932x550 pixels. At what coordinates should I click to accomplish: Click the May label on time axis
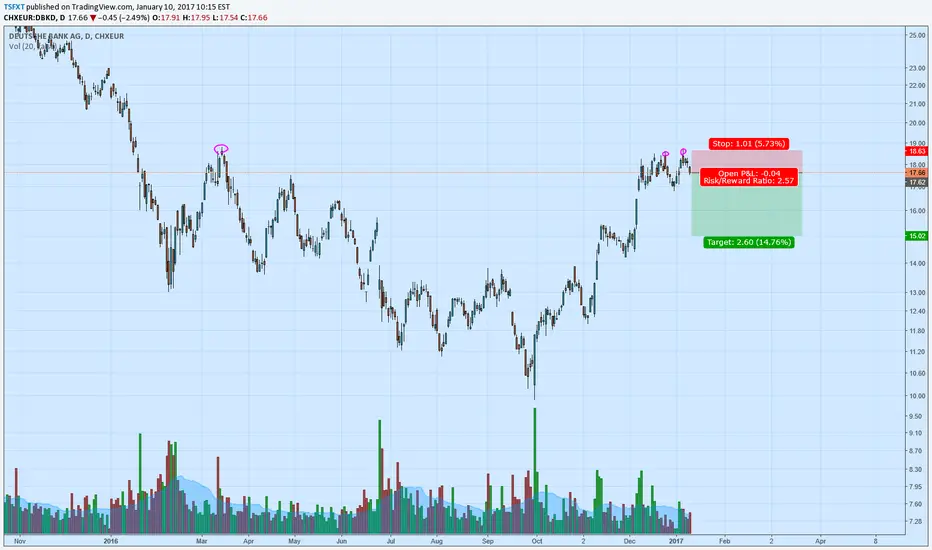pos(294,541)
